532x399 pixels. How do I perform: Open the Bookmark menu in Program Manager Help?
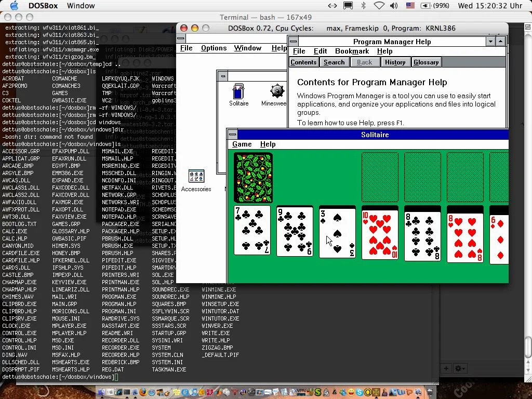point(352,51)
